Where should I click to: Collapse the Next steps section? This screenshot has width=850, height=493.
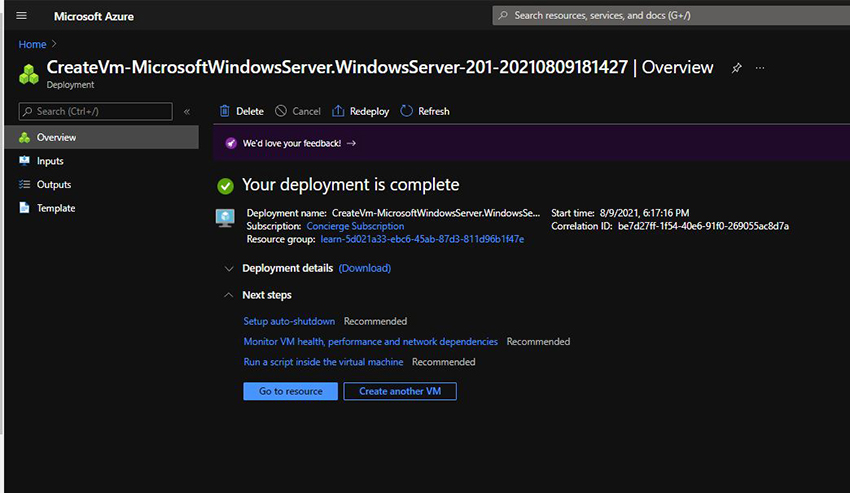[x=230, y=295]
